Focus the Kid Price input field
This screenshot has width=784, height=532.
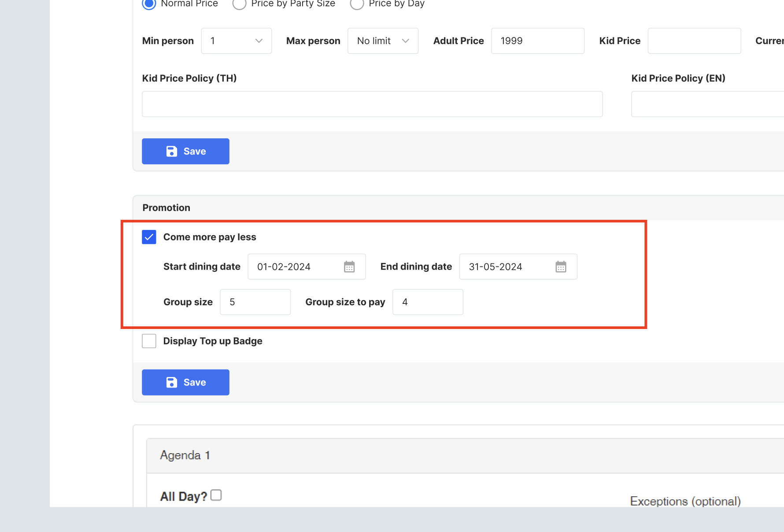pos(694,41)
